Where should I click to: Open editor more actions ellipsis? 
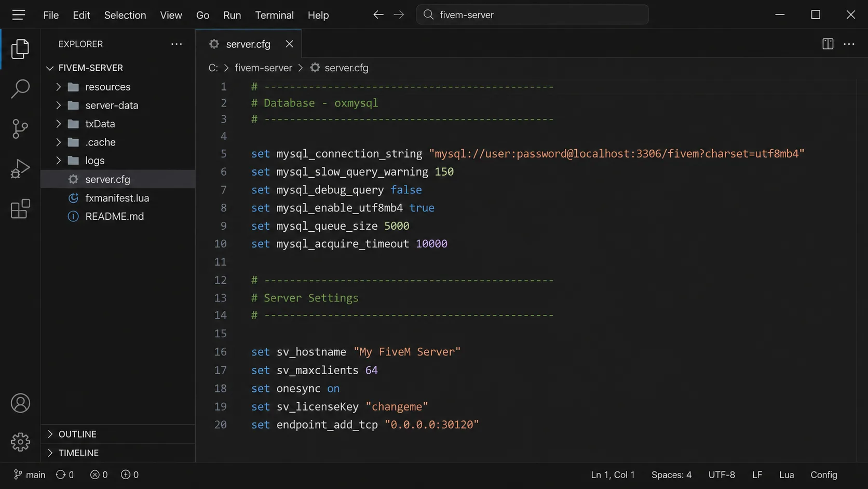coord(849,44)
